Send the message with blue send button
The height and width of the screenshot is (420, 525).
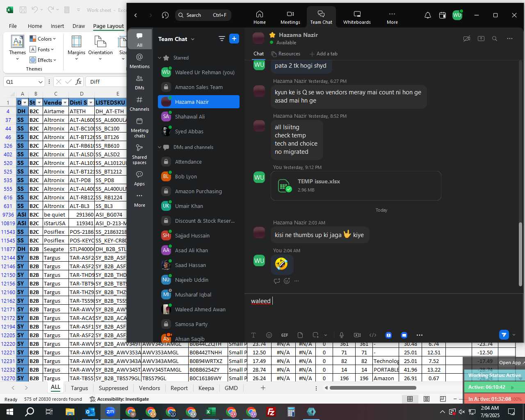(504, 335)
